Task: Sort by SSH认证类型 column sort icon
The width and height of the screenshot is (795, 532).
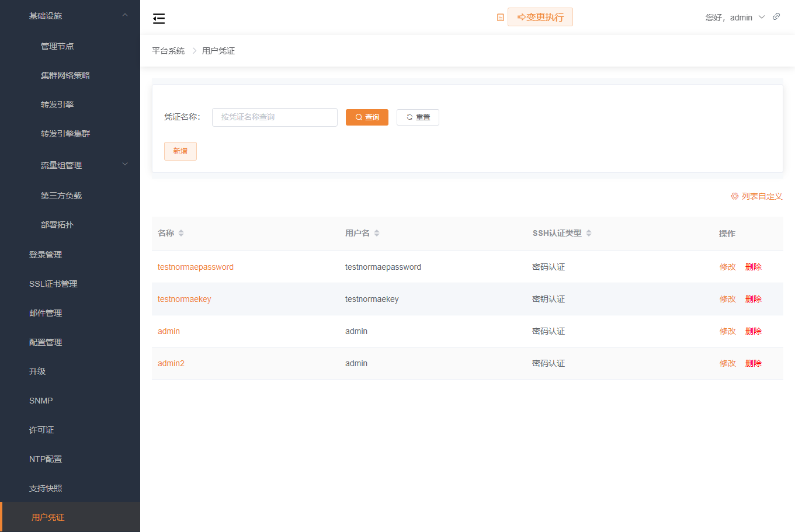Action: 589,233
